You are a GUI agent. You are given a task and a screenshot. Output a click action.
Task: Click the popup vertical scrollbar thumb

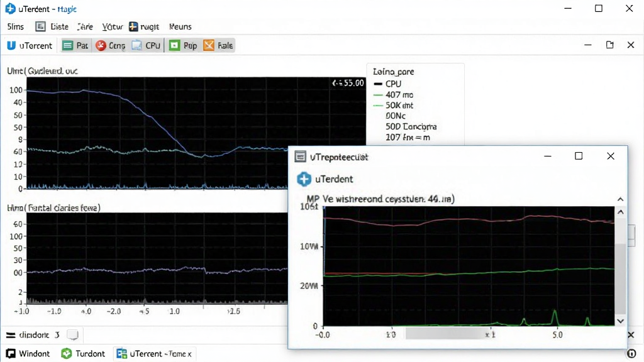tap(621, 278)
